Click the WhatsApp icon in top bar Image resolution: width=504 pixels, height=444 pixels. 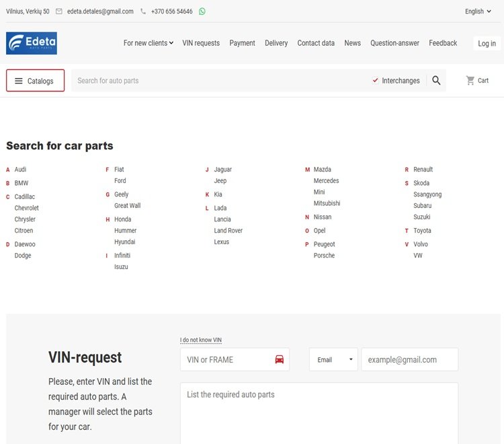[x=202, y=11]
